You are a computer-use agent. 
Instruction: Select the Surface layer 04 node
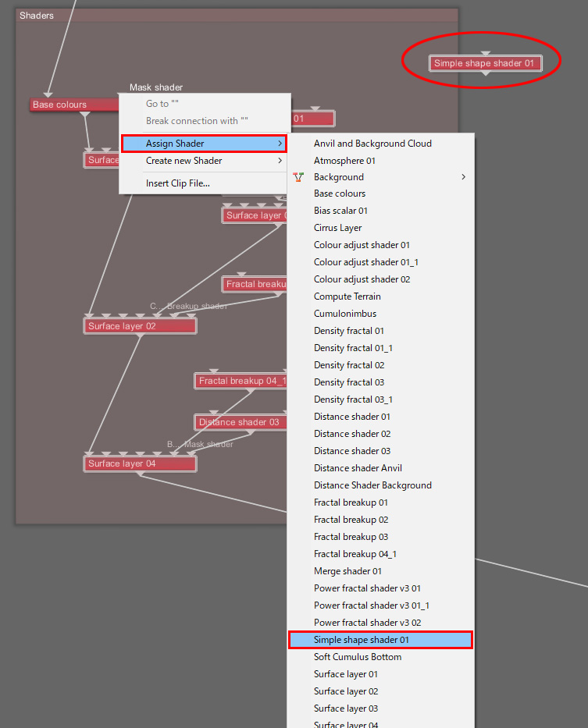point(139,463)
